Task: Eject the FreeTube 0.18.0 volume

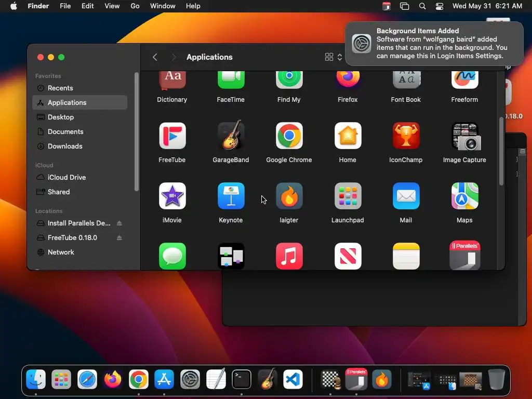Action: point(119,237)
